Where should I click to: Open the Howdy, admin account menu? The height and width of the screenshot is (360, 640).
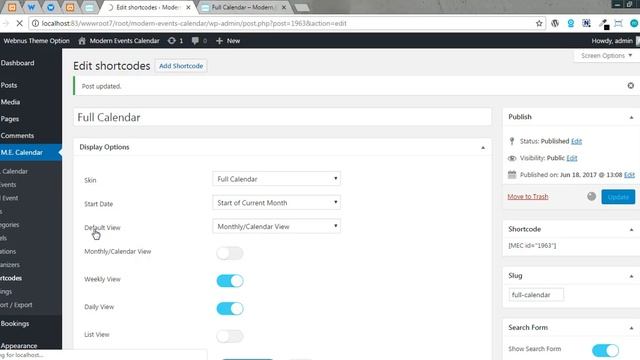pyautogui.click(x=615, y=41)
